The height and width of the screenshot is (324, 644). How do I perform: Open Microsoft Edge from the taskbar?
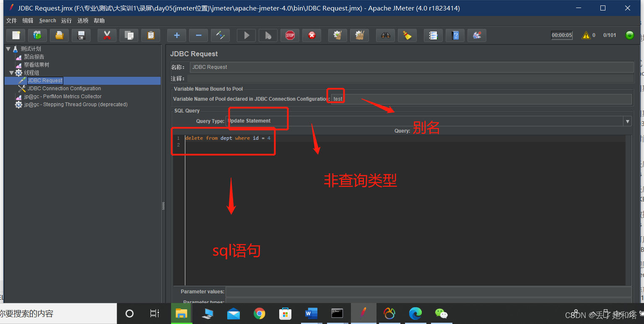point(415,314)
